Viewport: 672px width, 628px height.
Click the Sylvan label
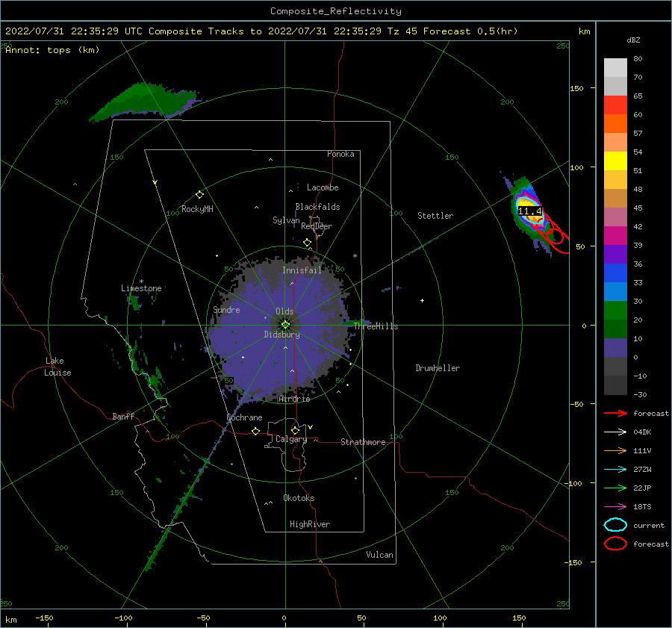286,220
